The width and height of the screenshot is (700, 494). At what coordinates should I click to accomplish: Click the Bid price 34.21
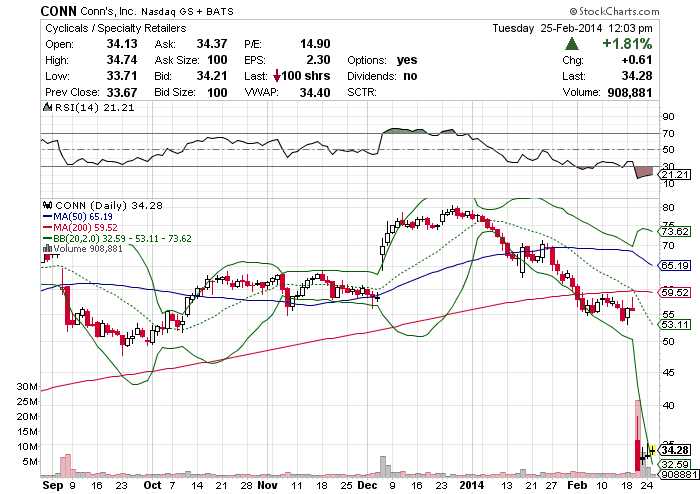[x=212, y=76]
